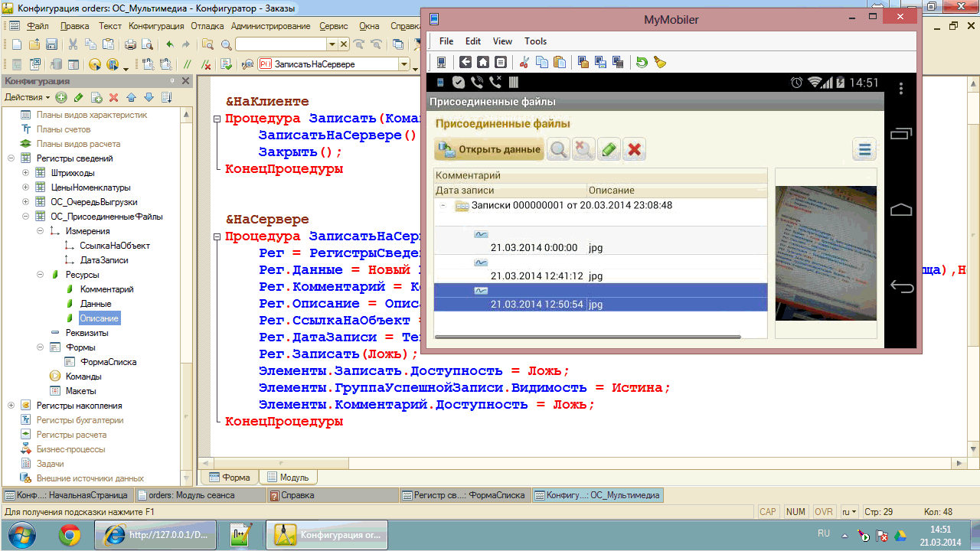The height and width of the screenshot is (551, 980).
Task: Open the View menu in MyMobiler
Action: pyautogui.click(x=503, y=41)
